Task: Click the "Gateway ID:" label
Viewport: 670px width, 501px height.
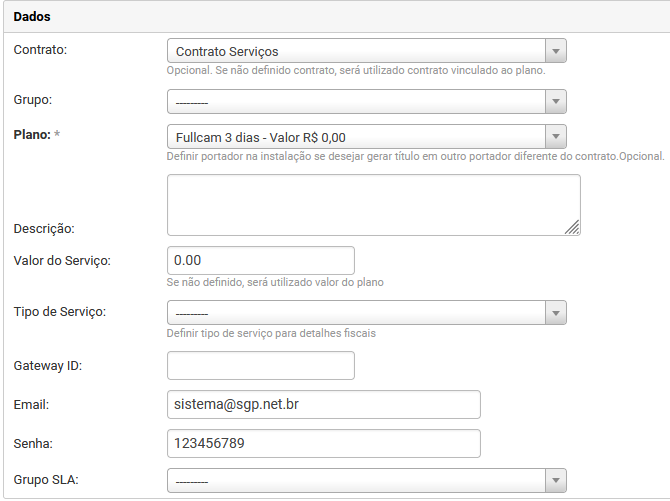Action: [48, 365]
